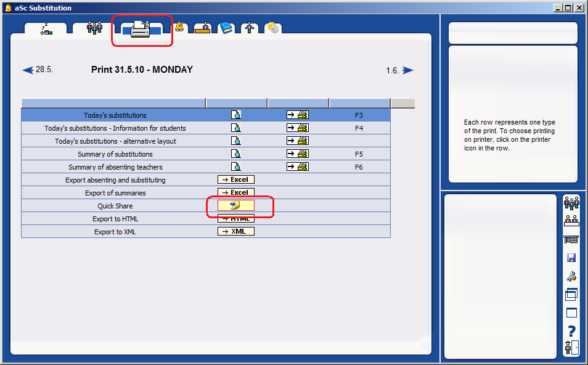This screenshot has height=365, width=588.
Task: Select 'Export to XML' row label
Action: [x=115, y=232]
